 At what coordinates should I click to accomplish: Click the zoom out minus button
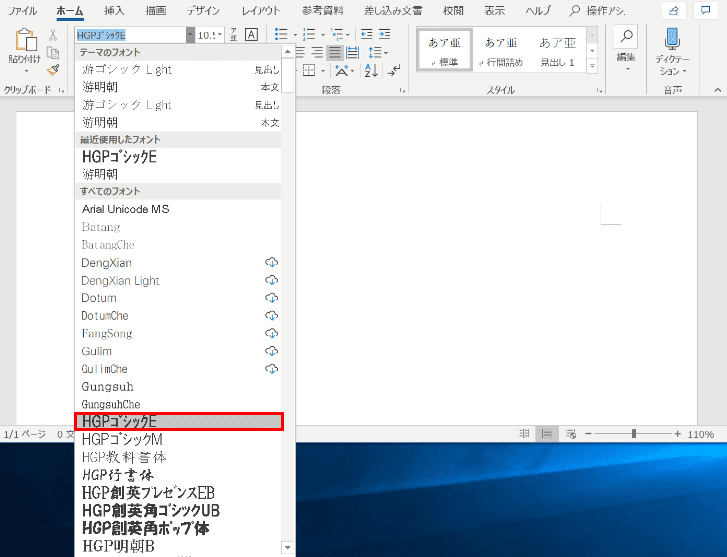588,434
